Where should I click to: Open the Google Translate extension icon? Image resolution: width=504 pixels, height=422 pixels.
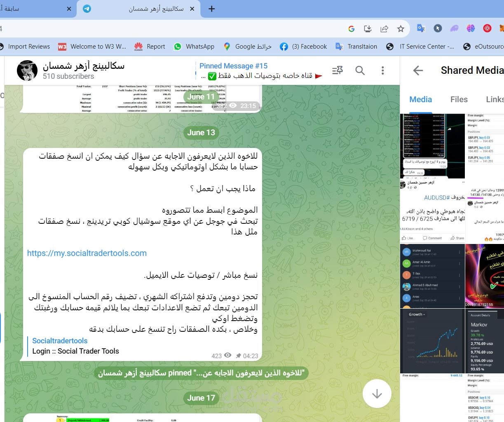[x=421, y=28]
